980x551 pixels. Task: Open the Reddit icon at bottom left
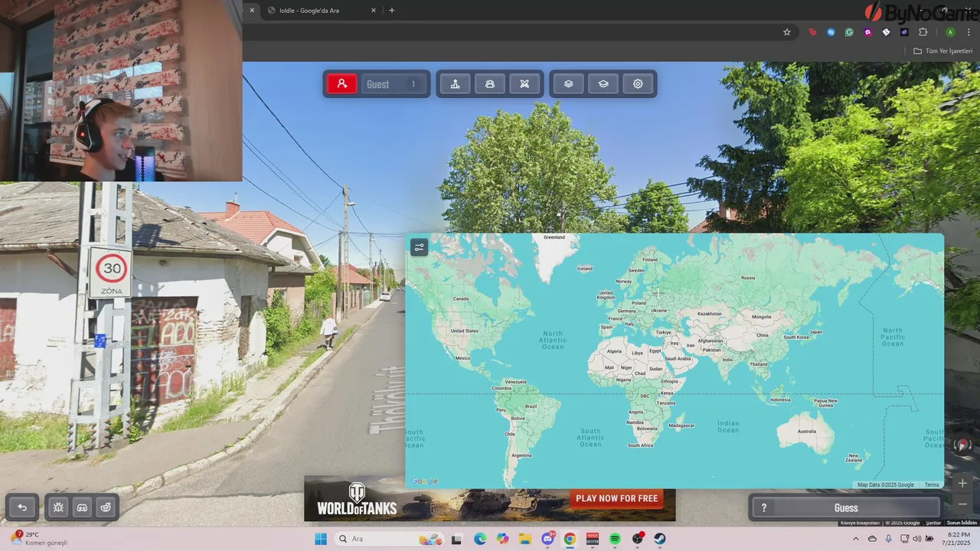[106, 507]
